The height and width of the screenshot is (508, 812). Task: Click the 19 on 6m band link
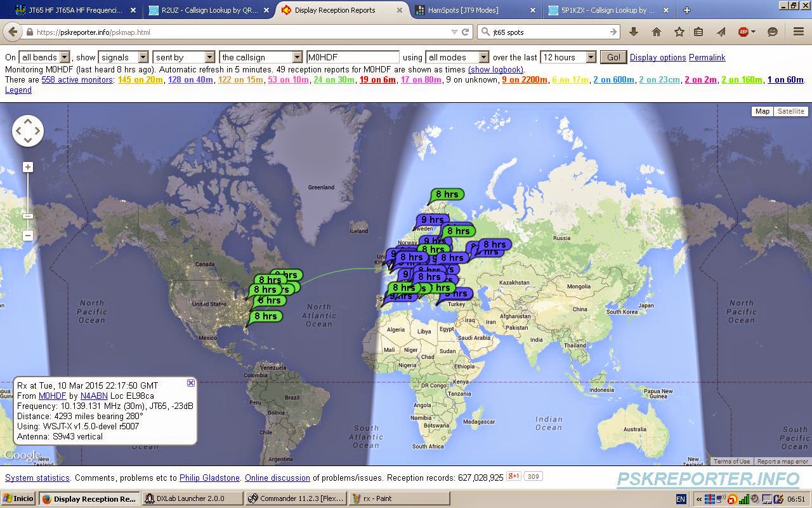pyautogui.click(x=377, y=79)
